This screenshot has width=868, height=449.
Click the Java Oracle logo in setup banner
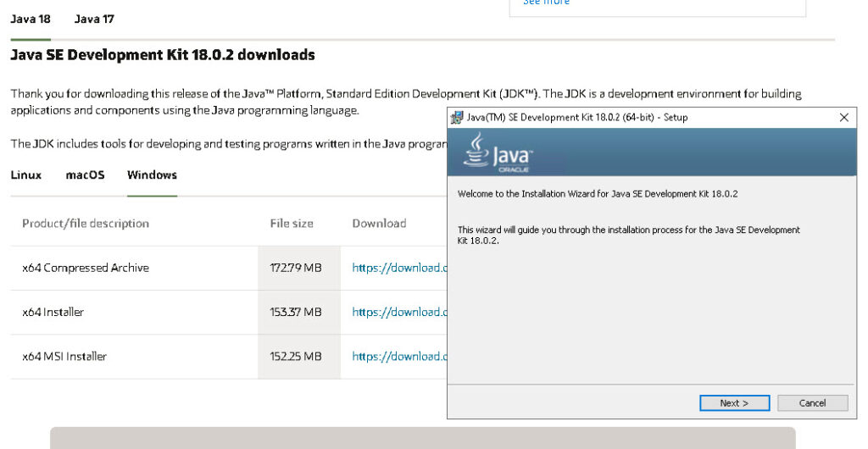pos(498,152)
